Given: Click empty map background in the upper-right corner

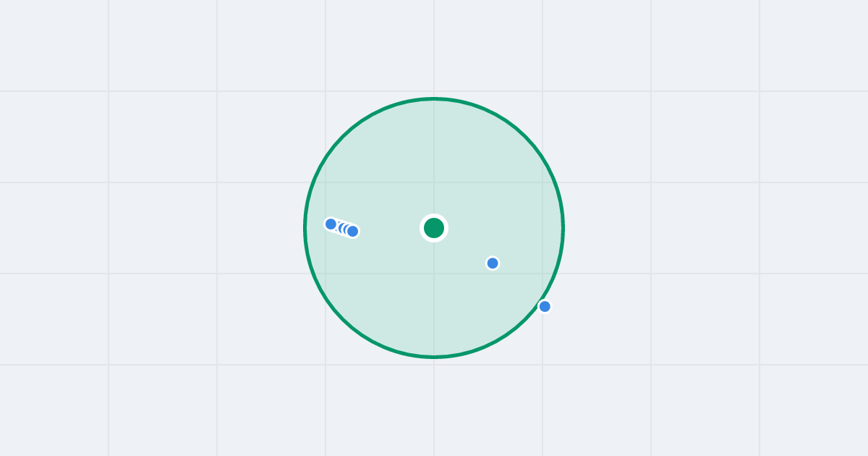Looking at the screenshot, I should tap(814, 43).
